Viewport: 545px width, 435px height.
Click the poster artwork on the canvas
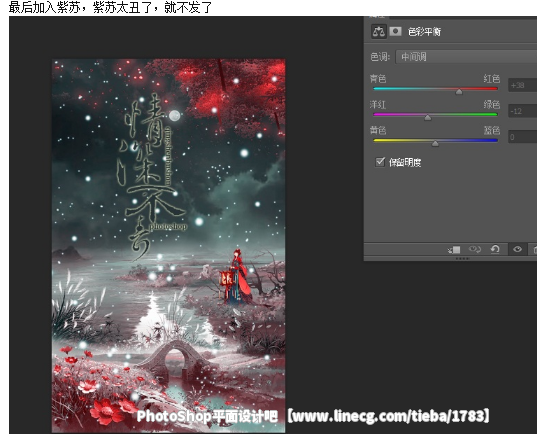[169, 245]
